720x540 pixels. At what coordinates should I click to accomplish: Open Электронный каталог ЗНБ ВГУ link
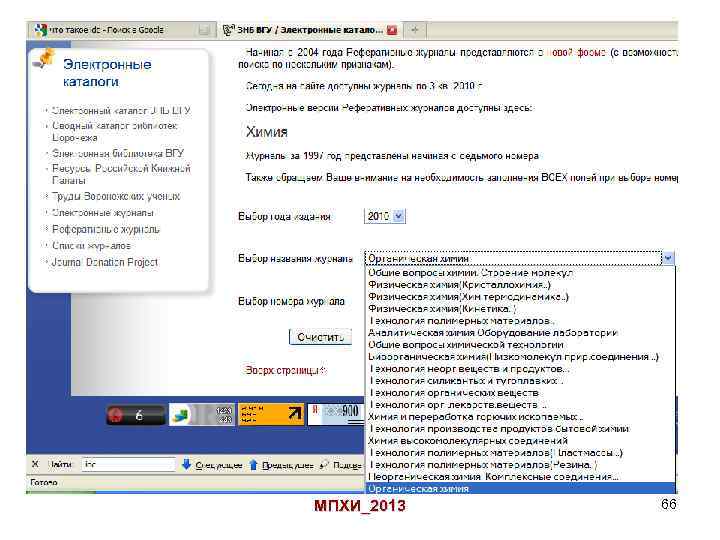tap(121, 111)
